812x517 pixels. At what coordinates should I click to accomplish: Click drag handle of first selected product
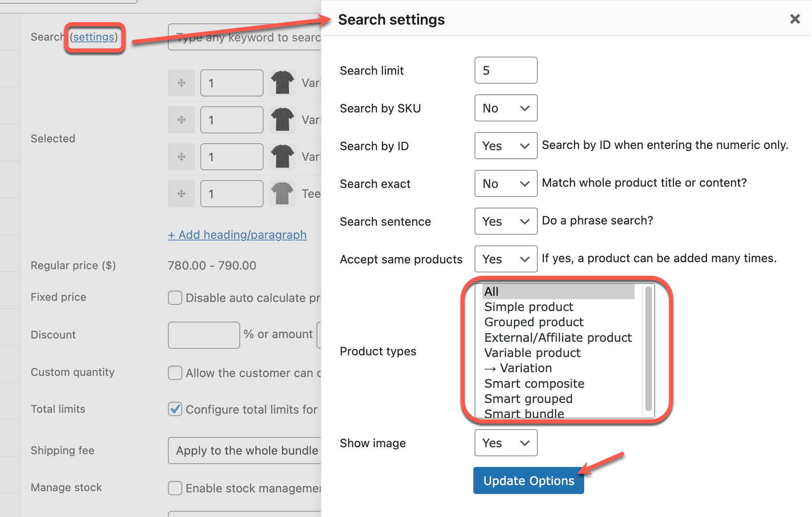coord(181,83)
